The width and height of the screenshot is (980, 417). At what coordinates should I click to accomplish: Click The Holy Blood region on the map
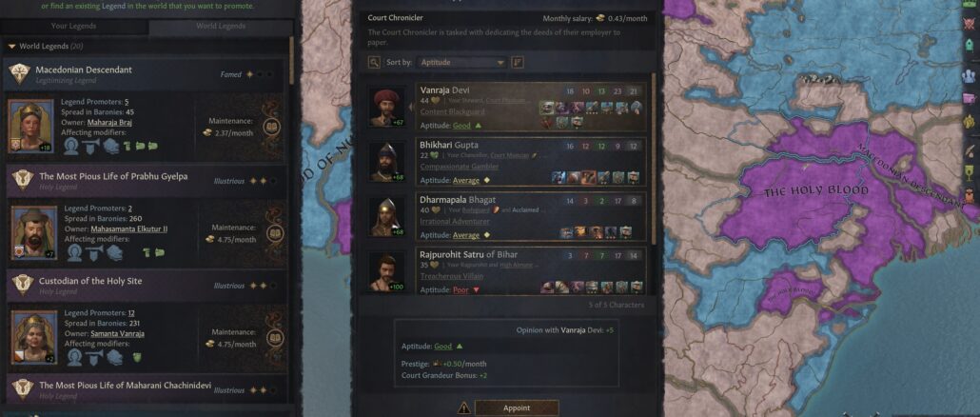tap(815, 190)
